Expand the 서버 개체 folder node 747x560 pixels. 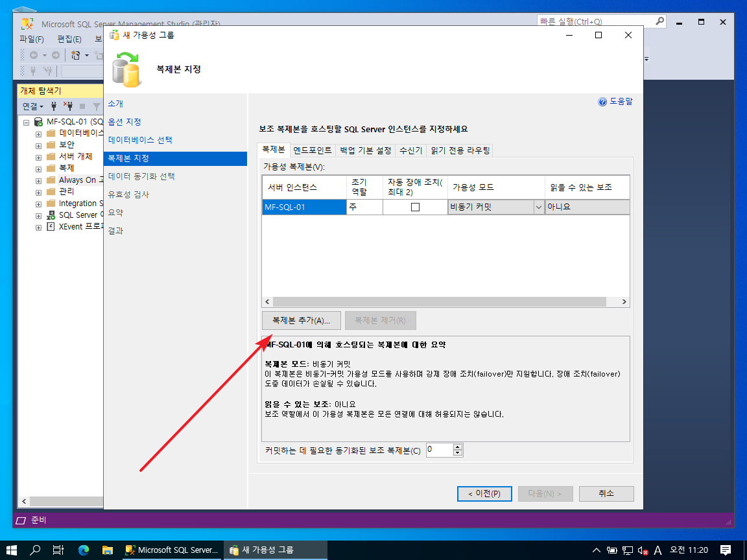pos(39,157)
